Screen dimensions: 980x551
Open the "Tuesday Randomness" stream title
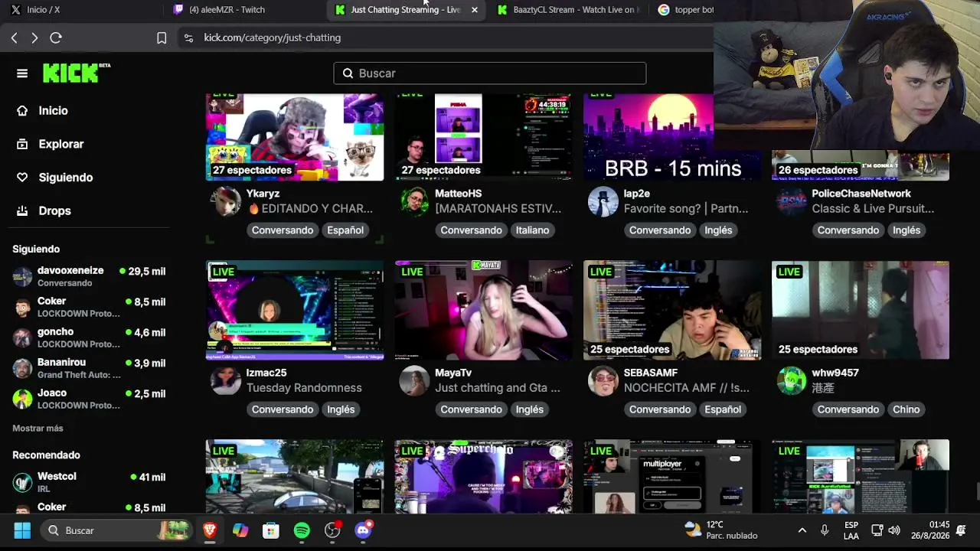pyautogui.click(x=304, y=388)
